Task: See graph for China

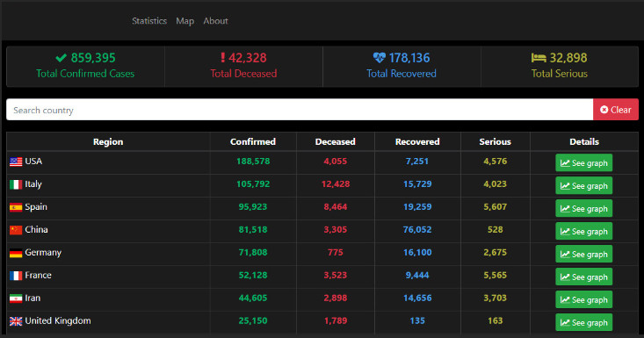Action: point(583,232)
